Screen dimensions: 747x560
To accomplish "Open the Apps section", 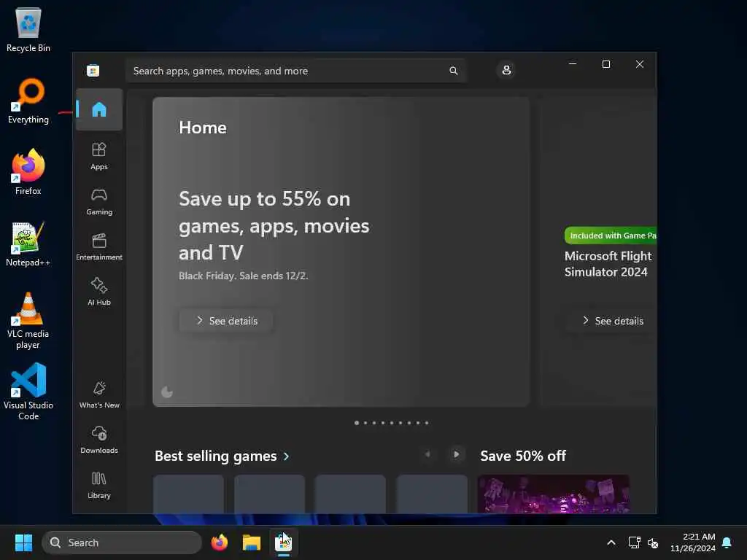I will click(99, 156).
